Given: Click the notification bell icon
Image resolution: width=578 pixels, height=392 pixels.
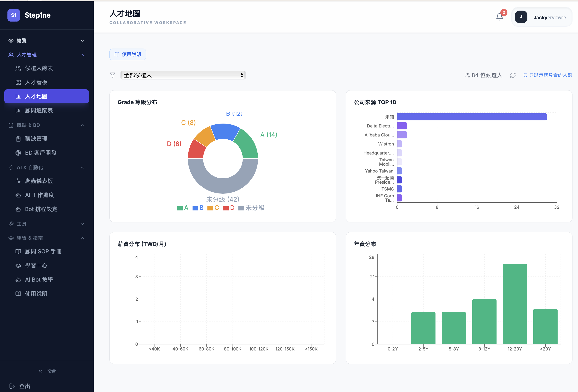Looking at the screenshot, I should (x=499, y=17).
